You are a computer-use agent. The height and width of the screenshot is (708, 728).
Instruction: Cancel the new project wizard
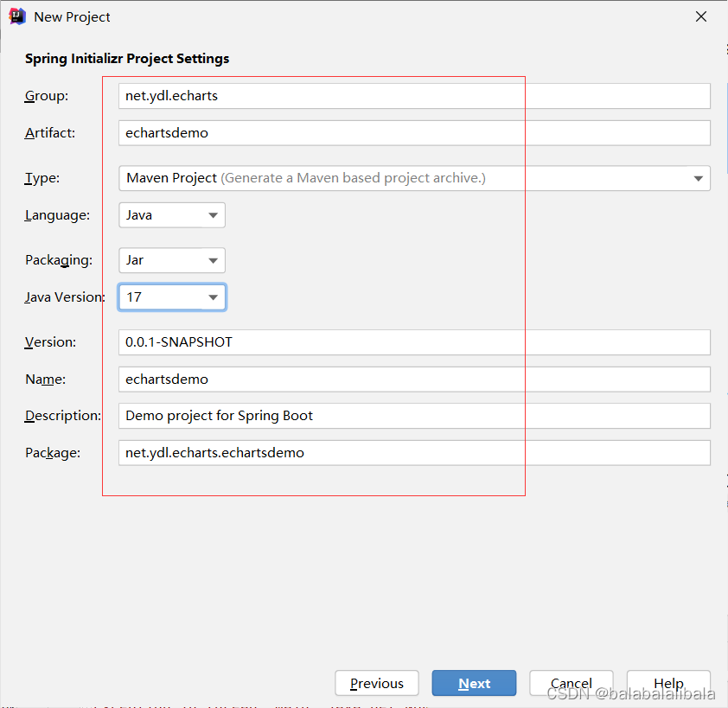pos(571,683)
